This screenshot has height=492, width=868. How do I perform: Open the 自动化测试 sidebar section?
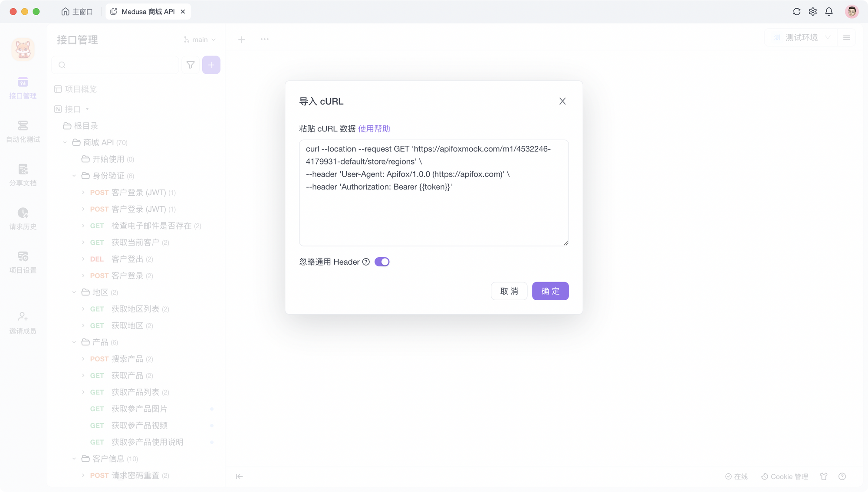click(x=23, y=131)
